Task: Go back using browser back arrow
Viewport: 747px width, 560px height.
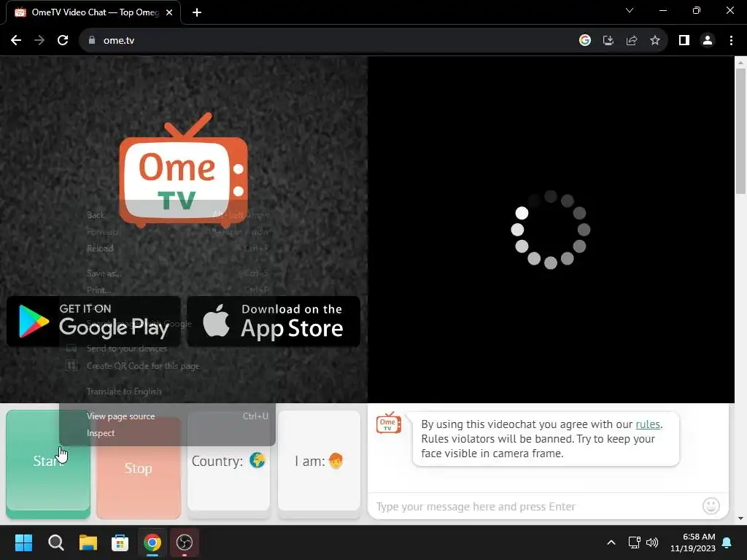Action: coord(16,41)
